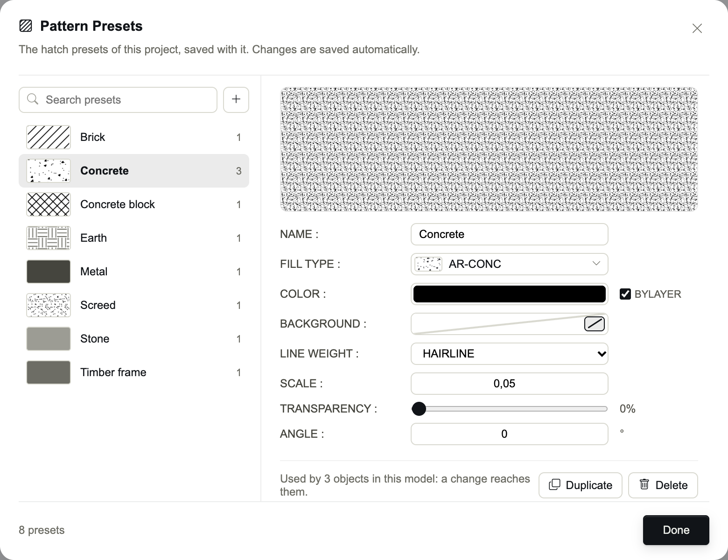Select the Stone preset
Image resolution: width=728 pixels, height=560 pixels.
pyautogui.click(x=134, y=339)
